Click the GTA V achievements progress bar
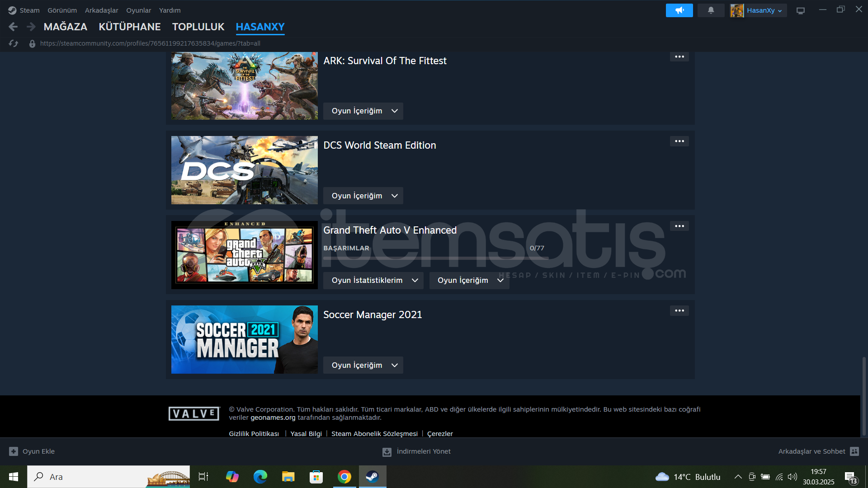This screenshot has height=488, width=868. click(x=436, y=258)
